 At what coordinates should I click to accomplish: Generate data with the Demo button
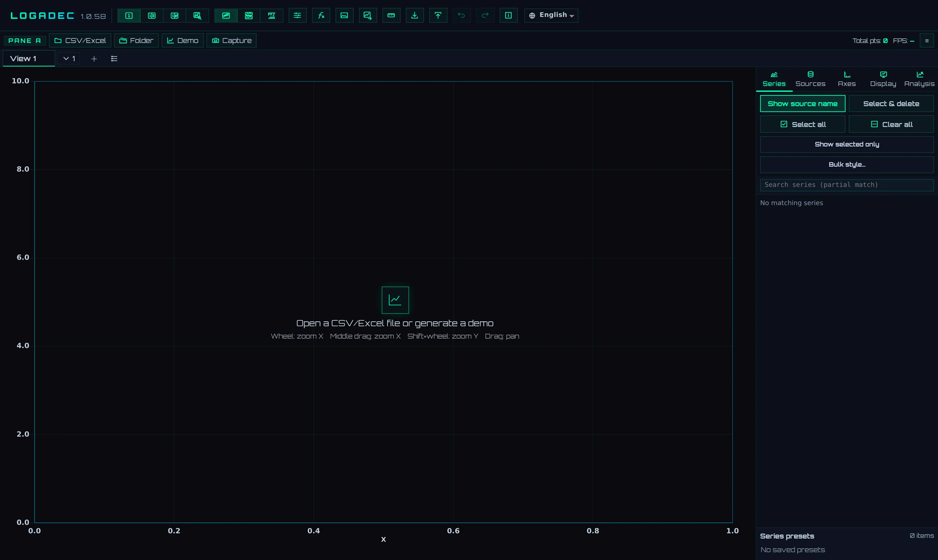point(183,40)
